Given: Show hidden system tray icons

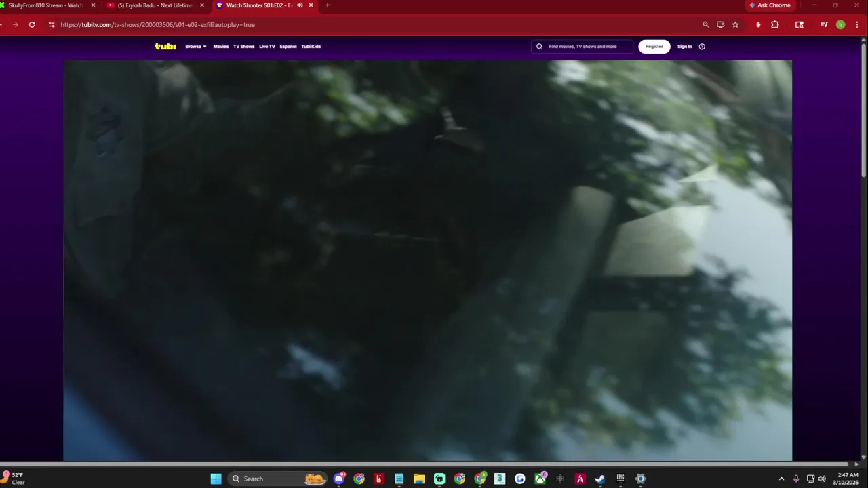Looking at the screenshot, I should (x=781, y=479).
